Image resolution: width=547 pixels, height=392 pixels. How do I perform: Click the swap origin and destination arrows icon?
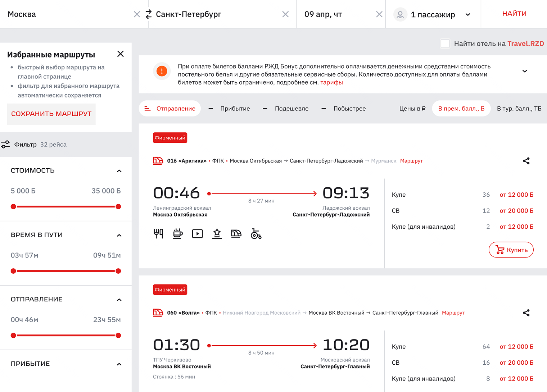[148, 14]
